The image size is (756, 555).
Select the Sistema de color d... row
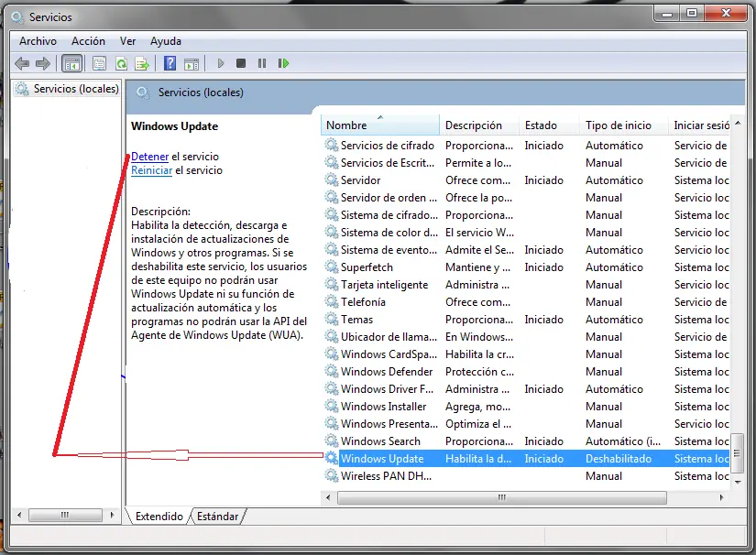(526, 233)
